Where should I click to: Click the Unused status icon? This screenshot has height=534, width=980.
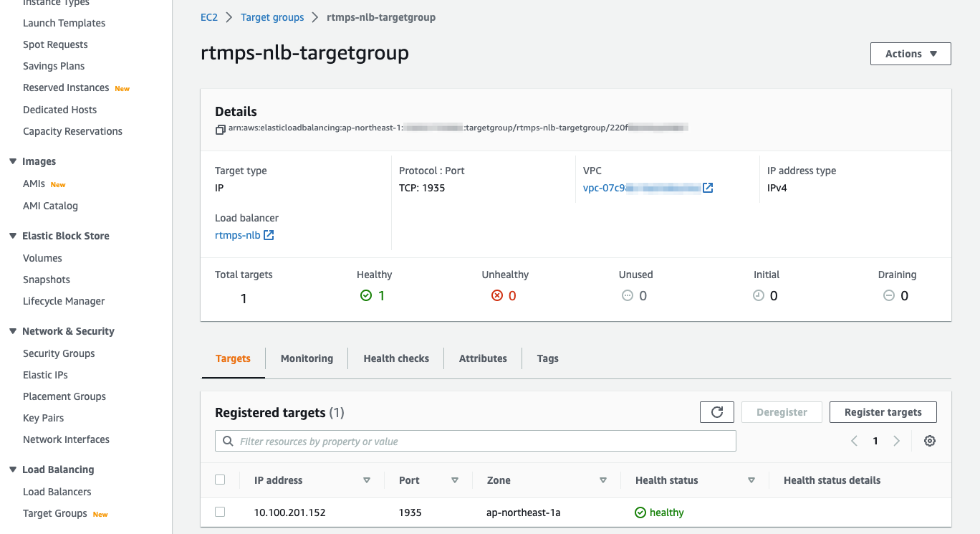[628, 295]
